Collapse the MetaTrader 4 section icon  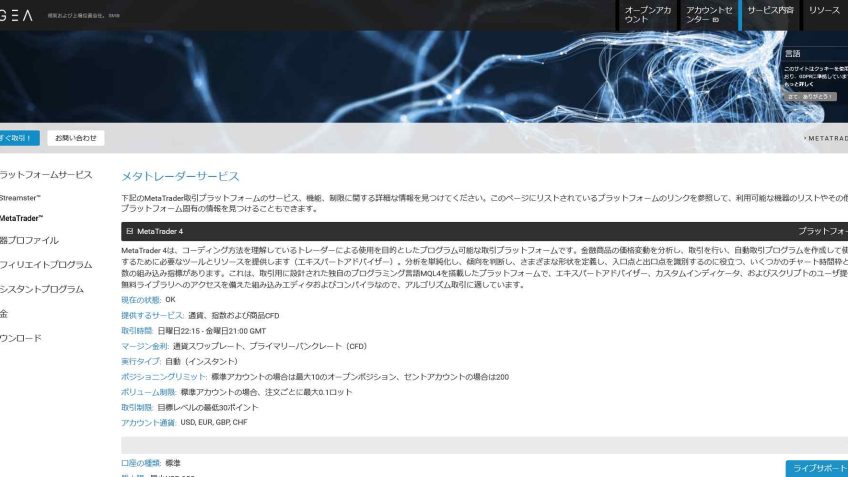[x=129, y=231]
